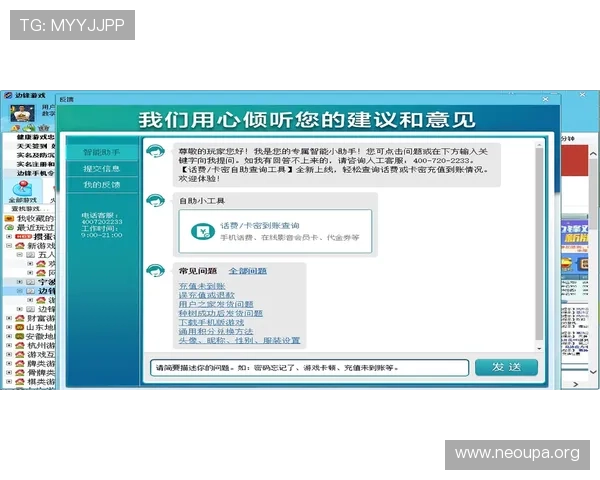Expand the 山东地 tree node
600x480 pixels.
click(9, 327)
